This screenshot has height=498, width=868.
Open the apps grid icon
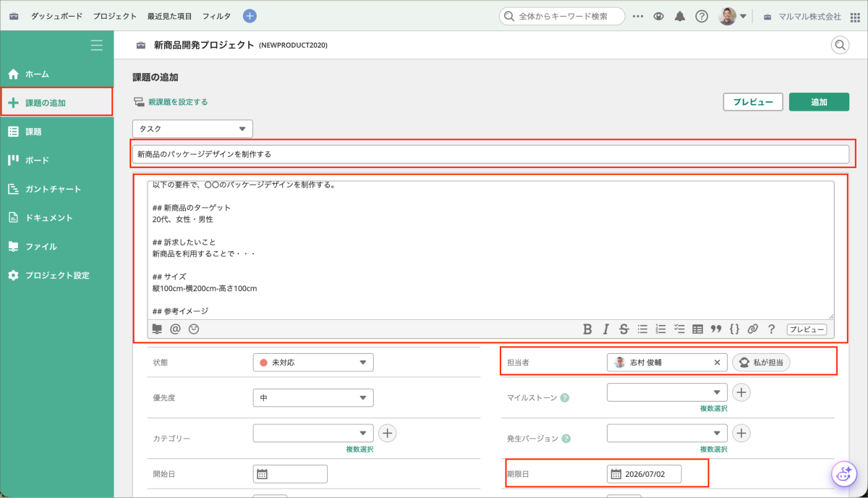[855, 16]
